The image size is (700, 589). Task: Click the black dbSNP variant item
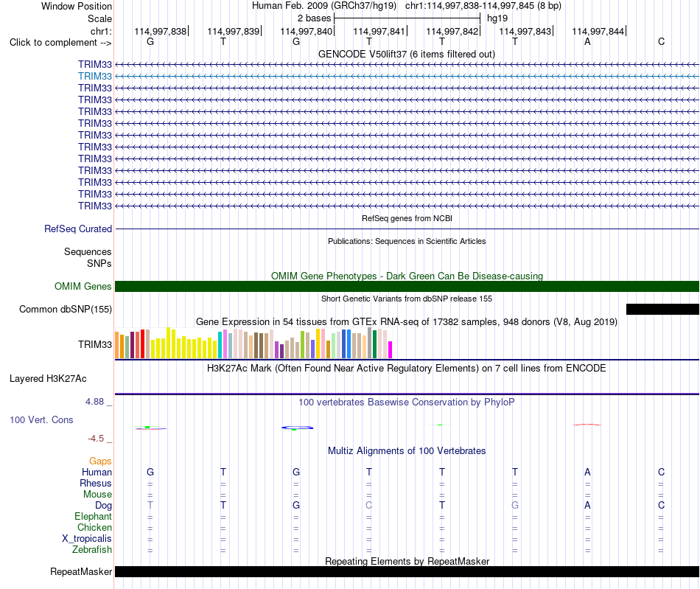[662, 309]
